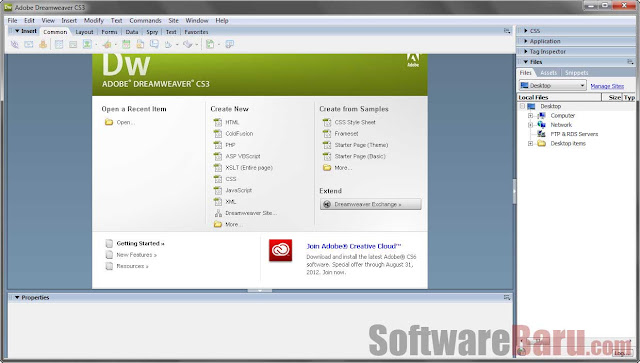Open the Insert bar options menu icon
The height and width of the screenshot is (363, 640).
(x=507, y=31)
